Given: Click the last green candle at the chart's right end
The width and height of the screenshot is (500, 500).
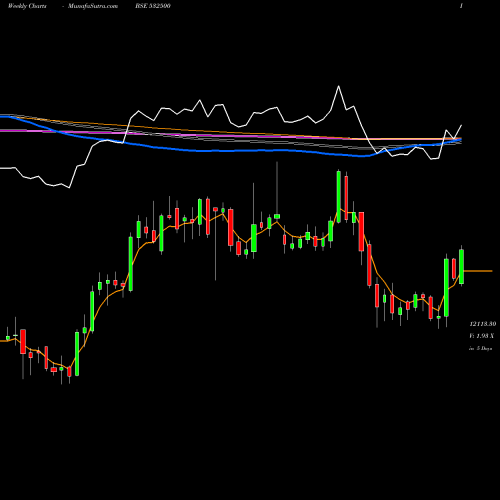Looking at the screenshot, I should pos(462,266).
